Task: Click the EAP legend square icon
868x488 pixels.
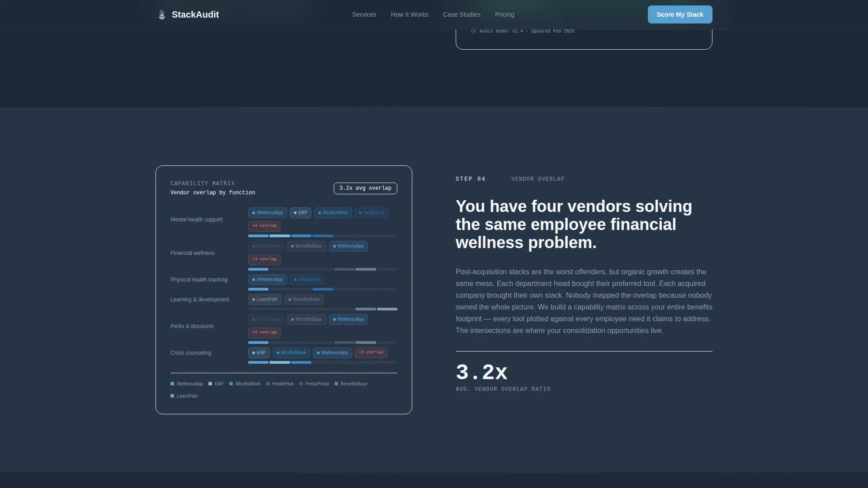Action: 211,384
